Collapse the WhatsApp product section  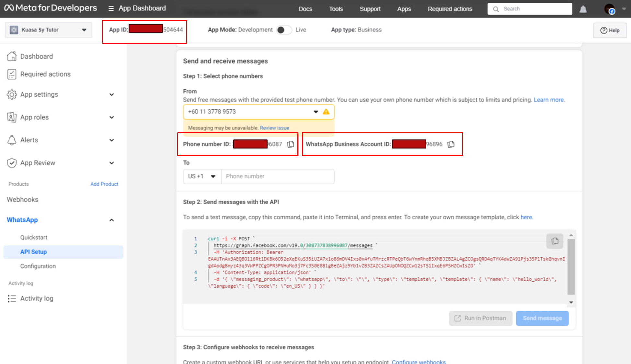[111, 220]
